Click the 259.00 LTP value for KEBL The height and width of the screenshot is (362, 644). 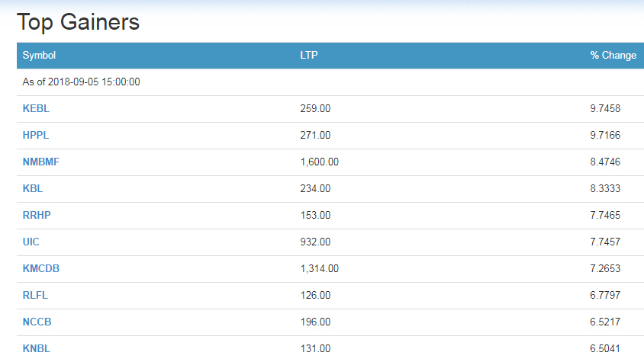[x=315, y=109]
